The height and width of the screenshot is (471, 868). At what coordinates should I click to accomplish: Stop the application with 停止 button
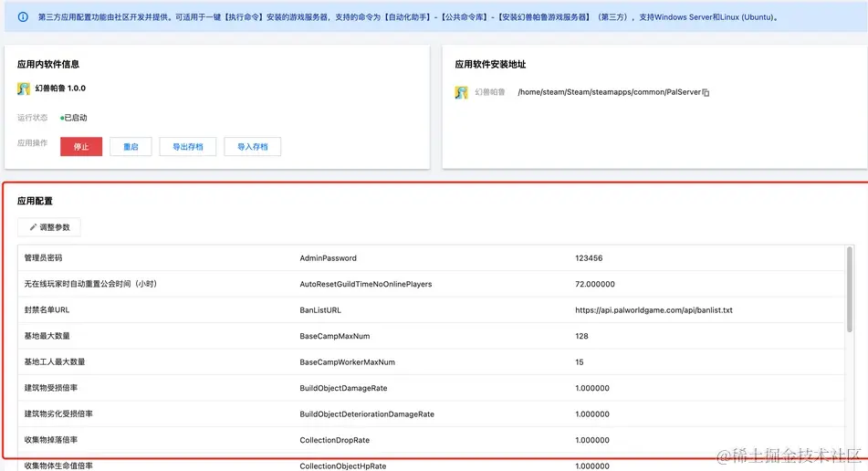coord(81,147)
